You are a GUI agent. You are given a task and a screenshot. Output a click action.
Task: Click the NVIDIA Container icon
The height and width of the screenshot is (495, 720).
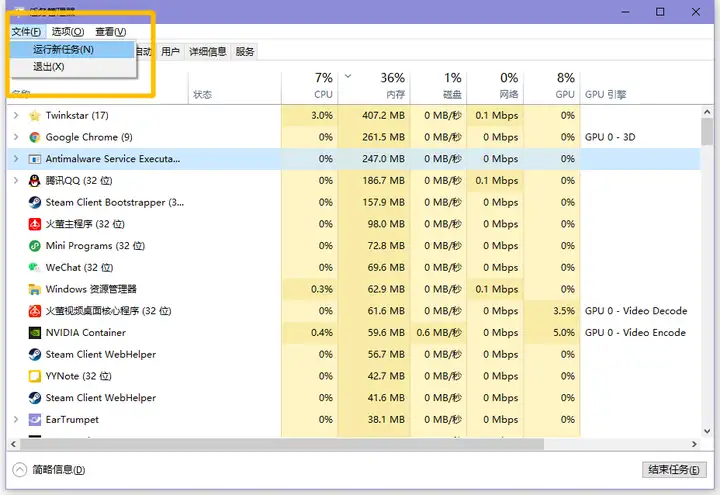tap(34, 332)
